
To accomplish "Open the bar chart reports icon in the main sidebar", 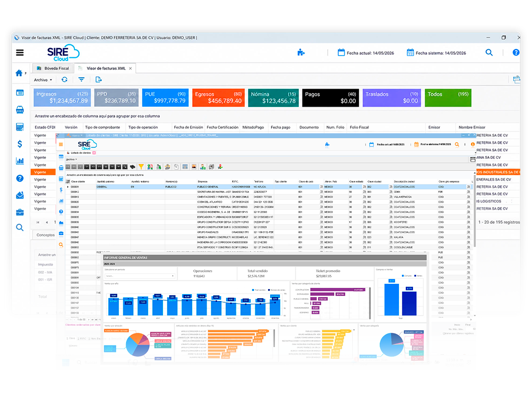I will [20, 161].
